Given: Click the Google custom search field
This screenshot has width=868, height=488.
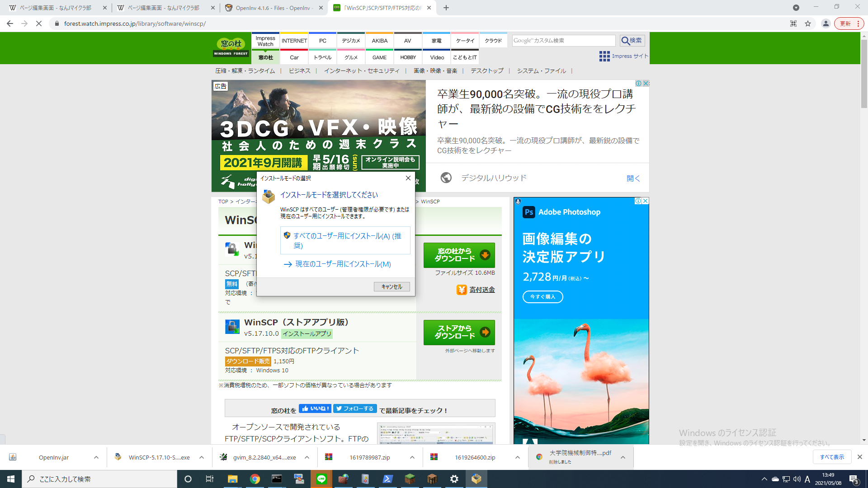Looking at the screenshot, I should click(564, 41).
